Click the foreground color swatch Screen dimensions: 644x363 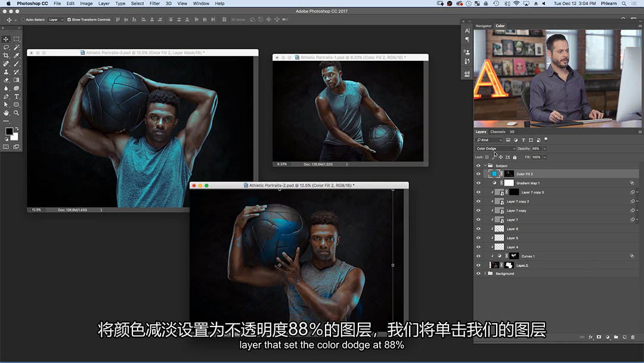click(9, 131)
